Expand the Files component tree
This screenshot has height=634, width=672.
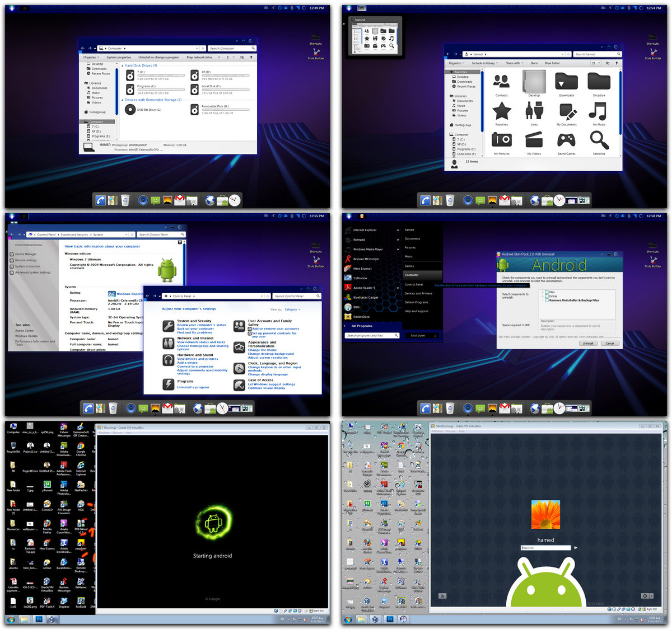[543, 292]
